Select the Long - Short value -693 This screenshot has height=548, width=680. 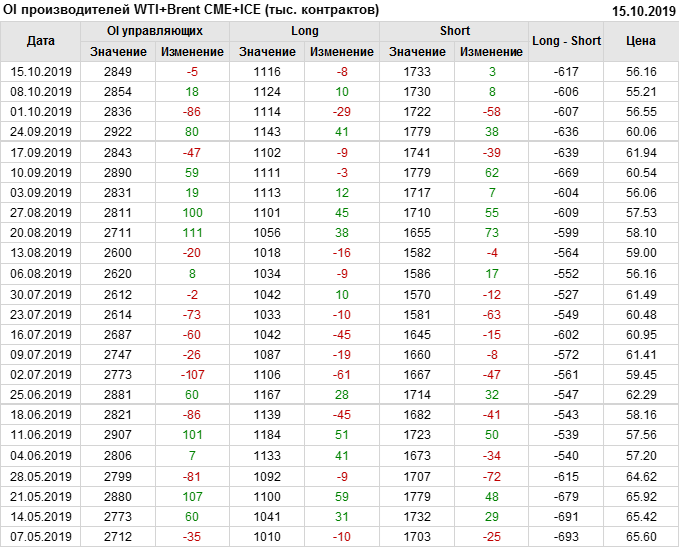click(567, 536)
